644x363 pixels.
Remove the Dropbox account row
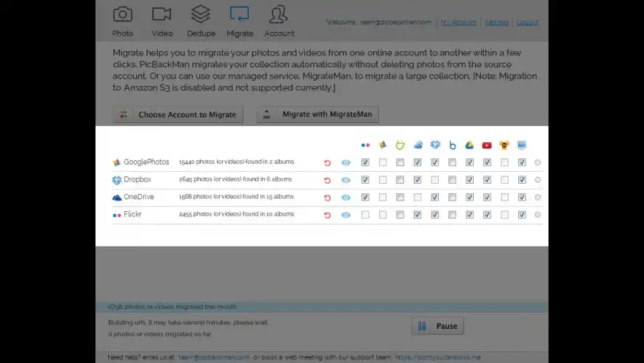pyautogui.click(x=537, y=180)
